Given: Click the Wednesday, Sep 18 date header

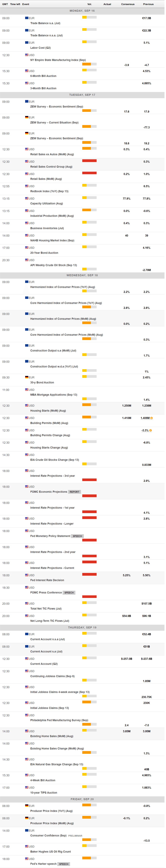Looking at the screenshot, I should tap(82, 275).
